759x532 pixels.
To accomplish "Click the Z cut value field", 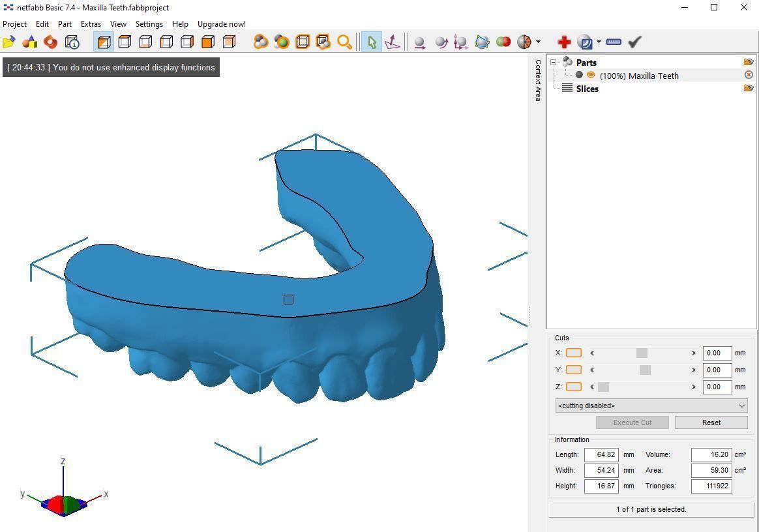I will coord(717,387).
